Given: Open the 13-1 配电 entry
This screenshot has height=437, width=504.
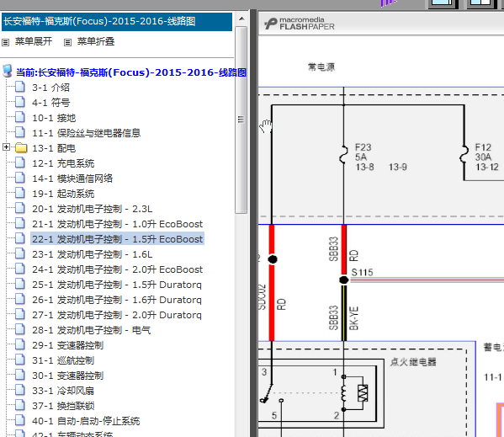Looking at the screenshot, I should (x=54, y=148).
